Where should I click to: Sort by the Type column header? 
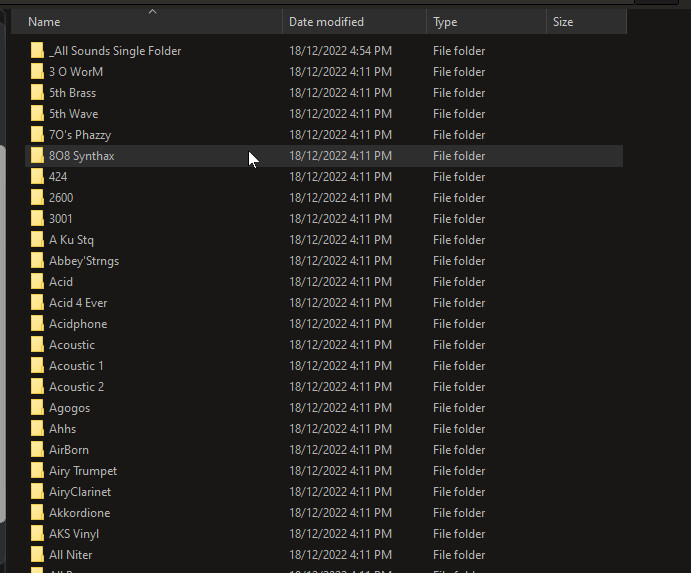tap(487, 22)
